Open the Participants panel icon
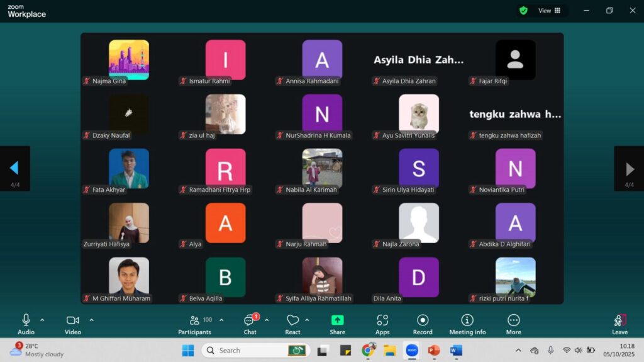Screen dimensions: 644x362 194,320
